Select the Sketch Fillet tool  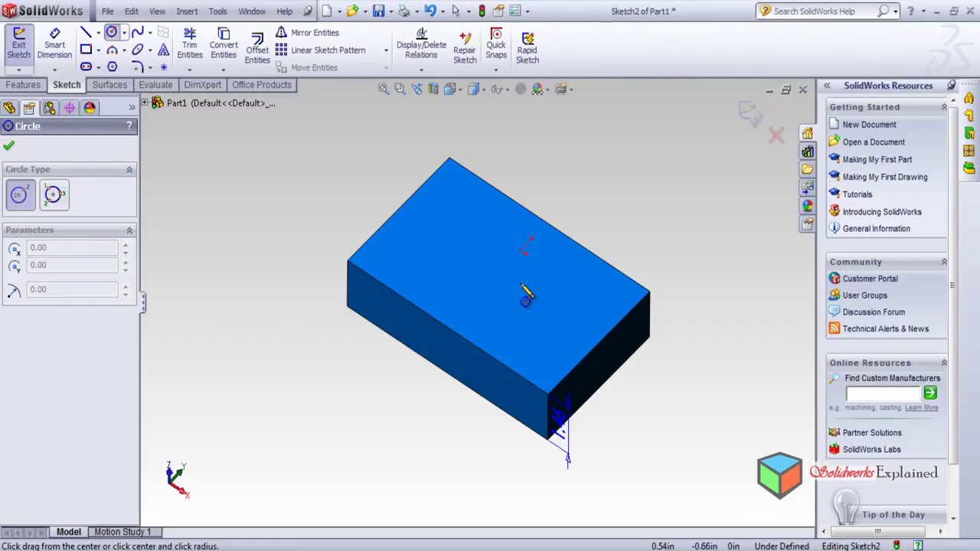137,67
